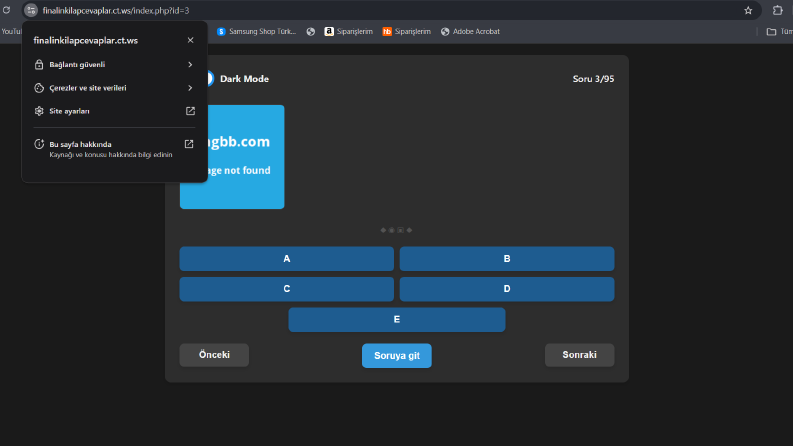Close the site info popup

coord(190,40)
